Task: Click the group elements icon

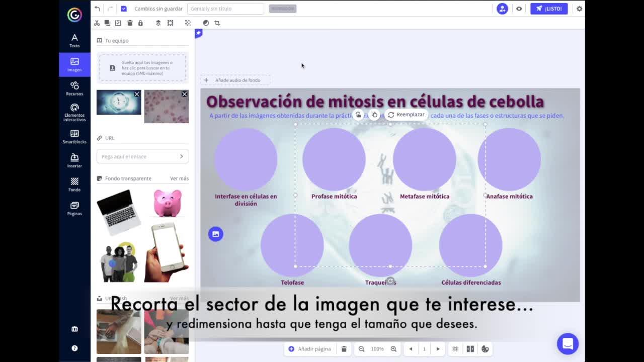Action: pos(170,23)
